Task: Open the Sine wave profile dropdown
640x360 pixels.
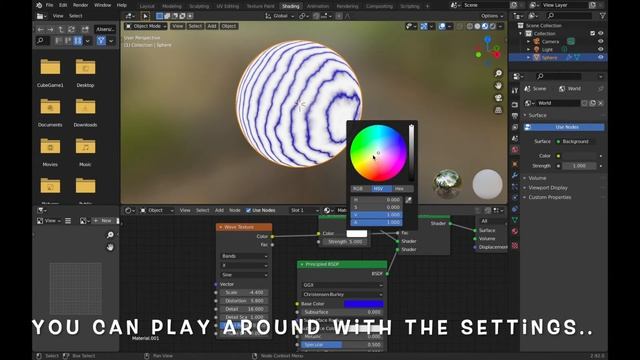Action: click(244, 275)
